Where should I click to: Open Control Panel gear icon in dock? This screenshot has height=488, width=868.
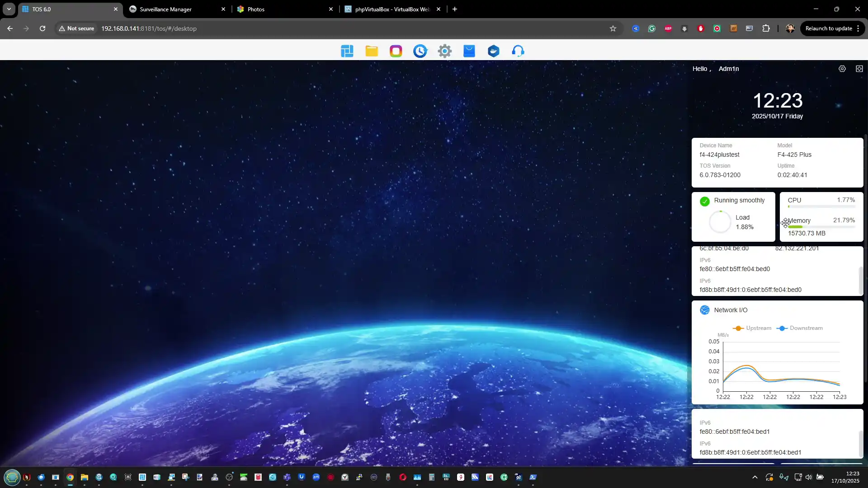pyautogui.click(x=445, y=51)
